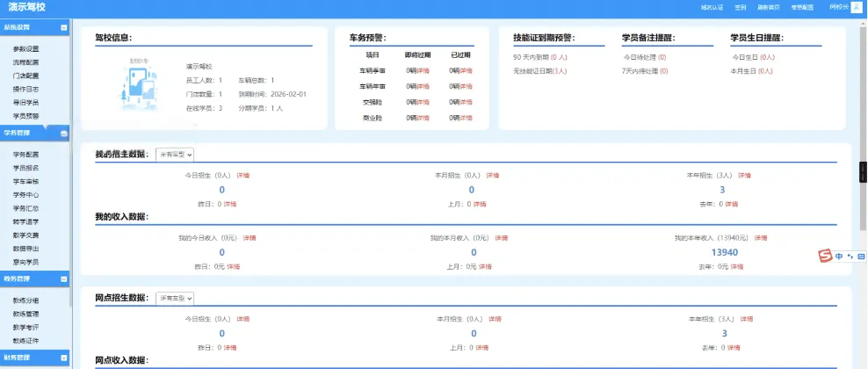This screenshot has height=369, width=868.
Task: Click the 演示驾校 title in header
Action: tap(27, 8)
